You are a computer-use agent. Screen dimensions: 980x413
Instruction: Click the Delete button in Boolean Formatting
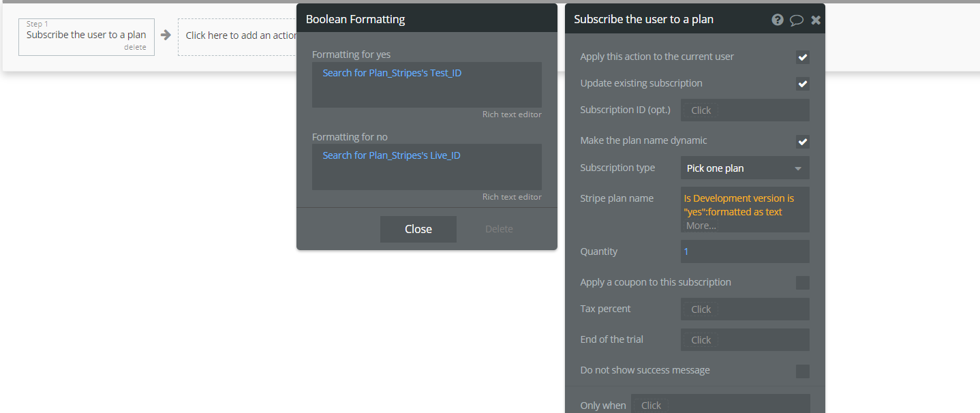click(499, 229)
